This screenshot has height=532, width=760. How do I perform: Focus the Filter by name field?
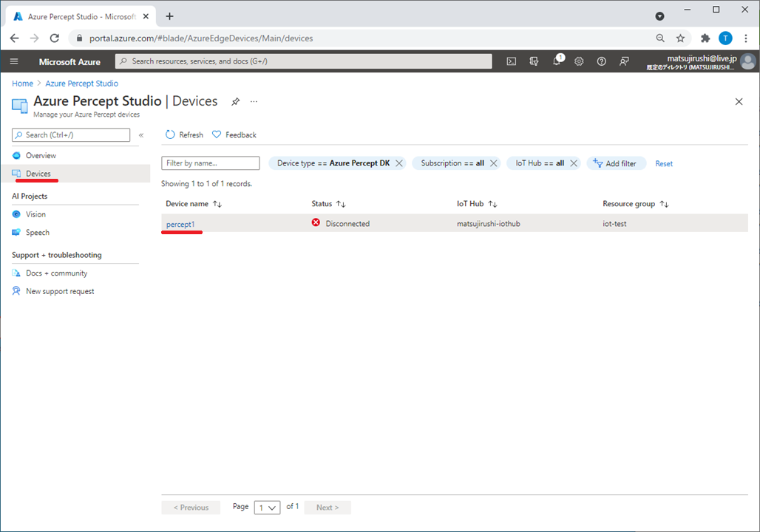(x=211, y=163)
